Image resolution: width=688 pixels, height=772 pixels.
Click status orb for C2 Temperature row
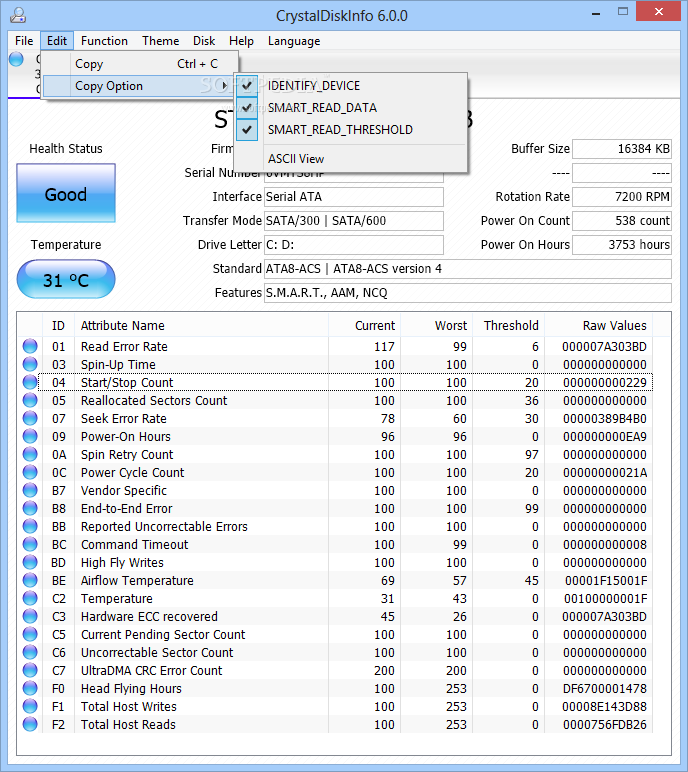[x=30, y=598]
